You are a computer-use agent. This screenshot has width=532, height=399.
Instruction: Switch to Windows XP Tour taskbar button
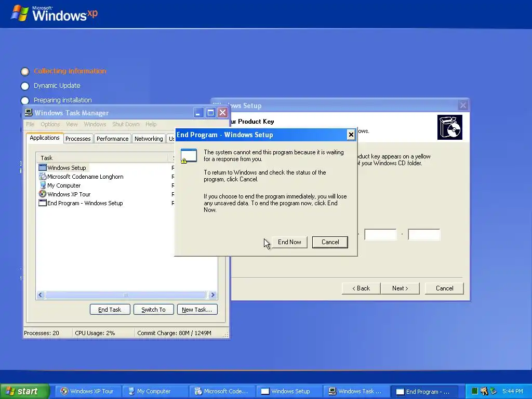point(87,391)
